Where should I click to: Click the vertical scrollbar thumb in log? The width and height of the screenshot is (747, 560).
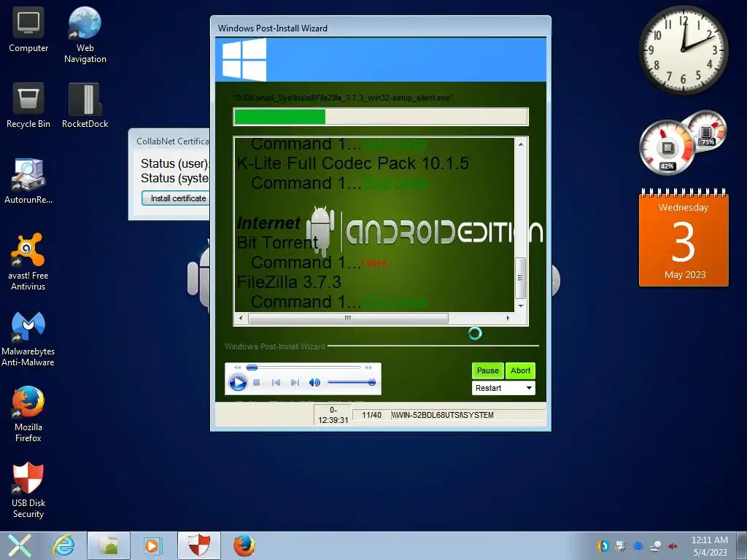(x=521, y=278)
